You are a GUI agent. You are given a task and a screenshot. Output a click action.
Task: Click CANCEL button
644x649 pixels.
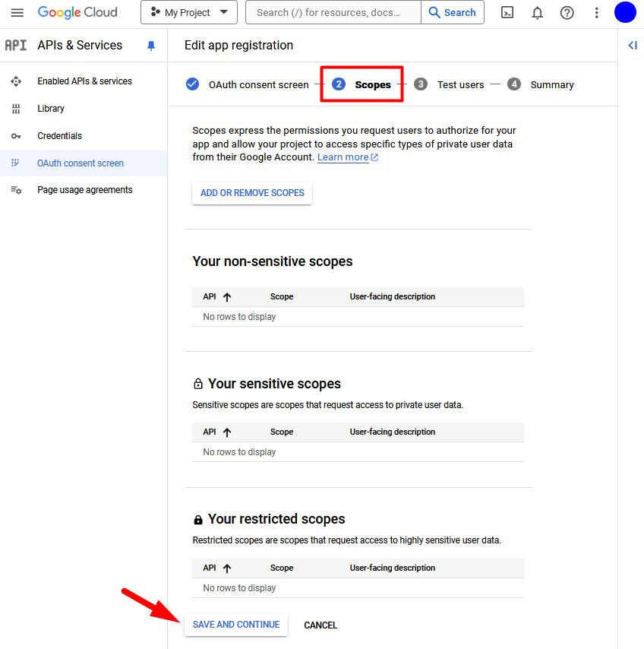click(x=320, y=625)
